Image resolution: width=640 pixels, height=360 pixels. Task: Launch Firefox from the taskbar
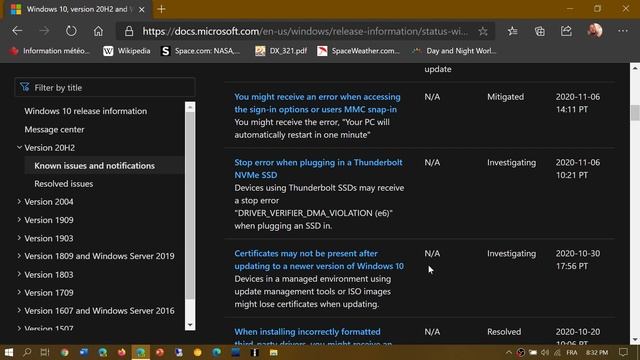122,352
